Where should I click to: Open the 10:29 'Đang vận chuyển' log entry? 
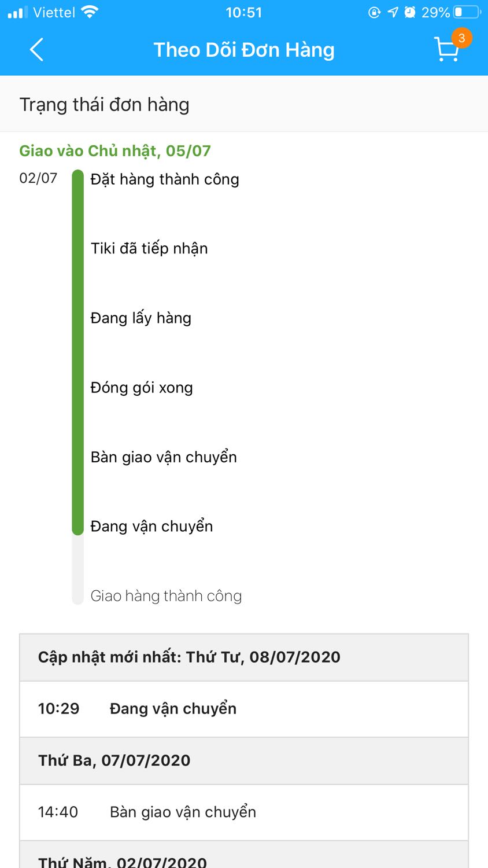coord(243,709)
